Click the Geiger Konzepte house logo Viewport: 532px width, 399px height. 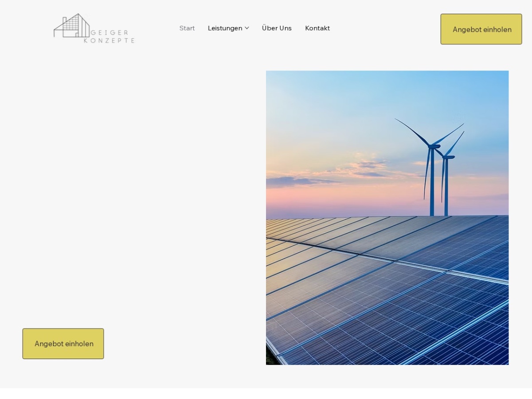[94, 28]
